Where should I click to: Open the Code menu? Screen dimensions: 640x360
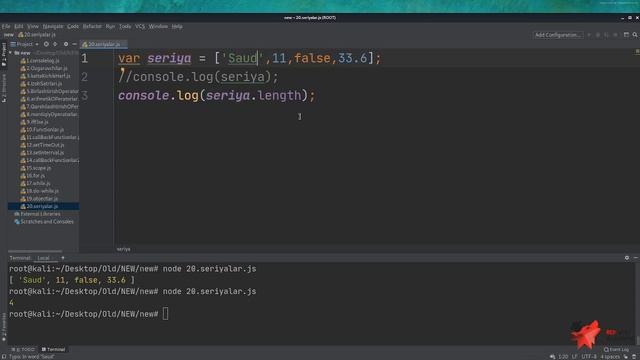point(73,26)
